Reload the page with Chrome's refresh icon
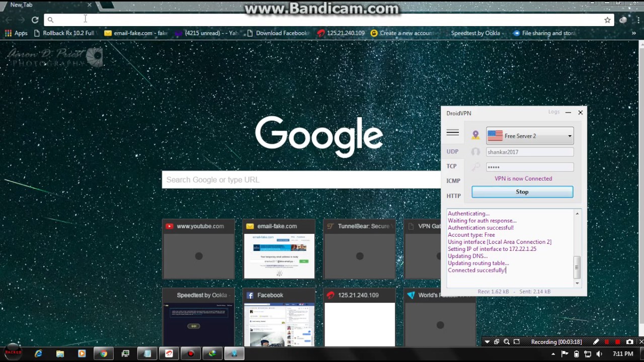Image resolution: width=644 pixels, height=362 pixels. (35, 20)
